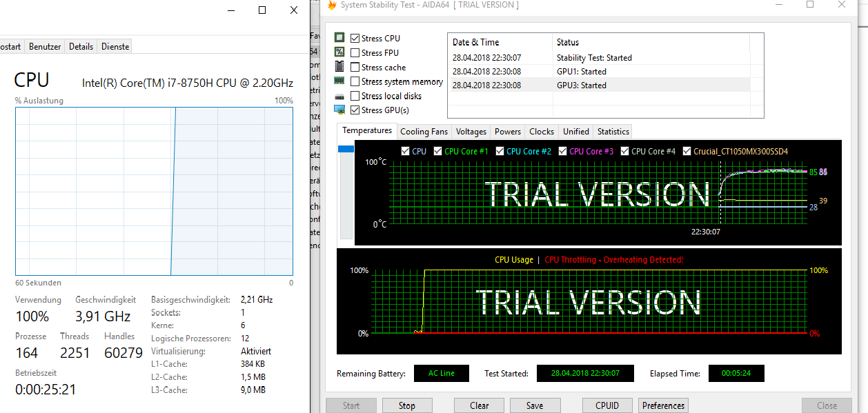Click the AIDA64 flame icon in title bar

pyautogui.click(x=332, y=6)
